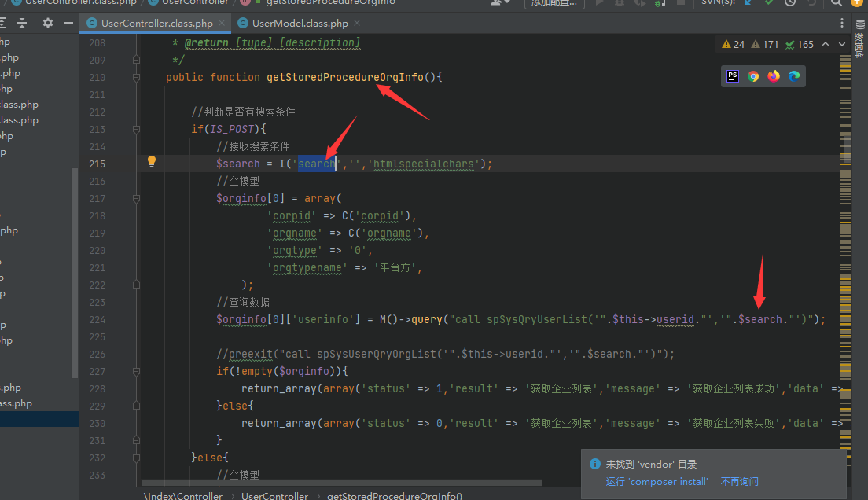Update project from SVN
868x500 pixels.
point(748,3)
